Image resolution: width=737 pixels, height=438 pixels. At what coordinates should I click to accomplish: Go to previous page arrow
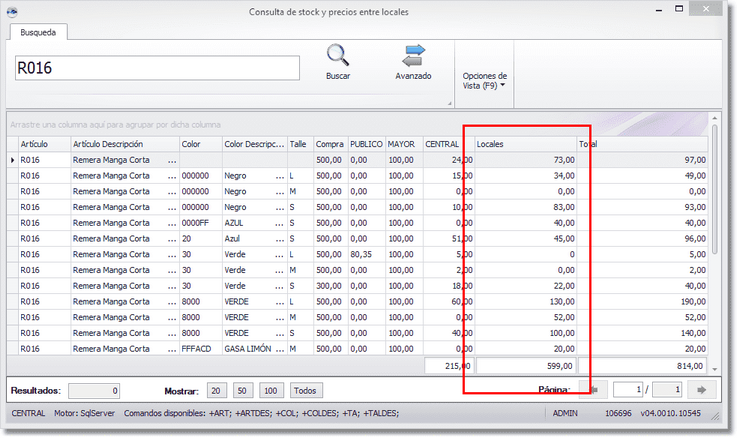pos(593,390)
